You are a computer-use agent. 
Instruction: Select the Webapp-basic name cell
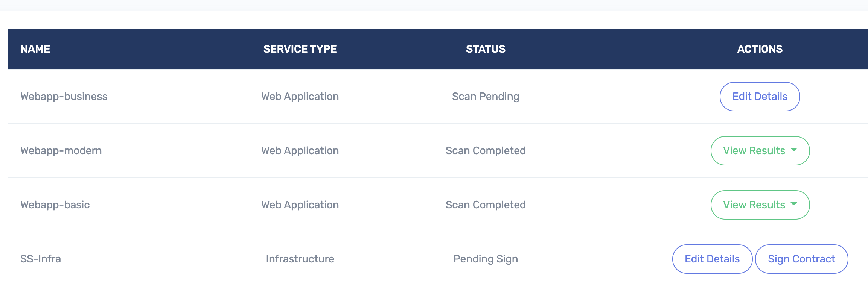coord(55,205)
